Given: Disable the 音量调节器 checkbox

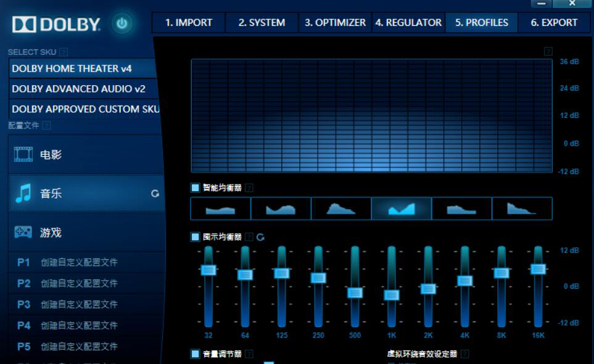Looking at the screenshot, I should [x=196, y=354].
